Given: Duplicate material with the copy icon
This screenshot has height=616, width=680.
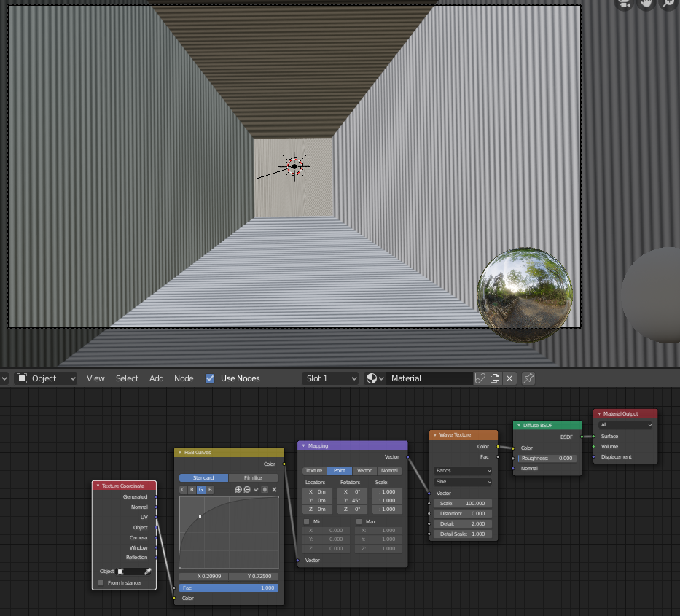Looking at the screenshot, I should 495,378.
